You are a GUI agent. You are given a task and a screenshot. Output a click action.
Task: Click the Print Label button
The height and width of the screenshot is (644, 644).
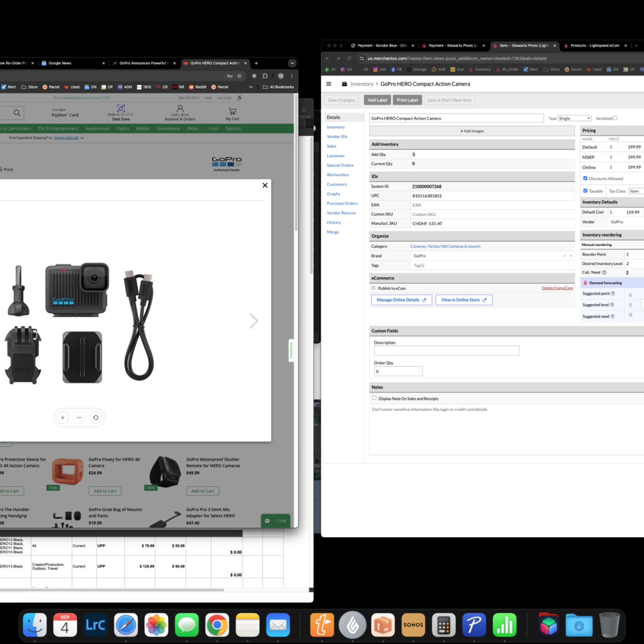407,100
